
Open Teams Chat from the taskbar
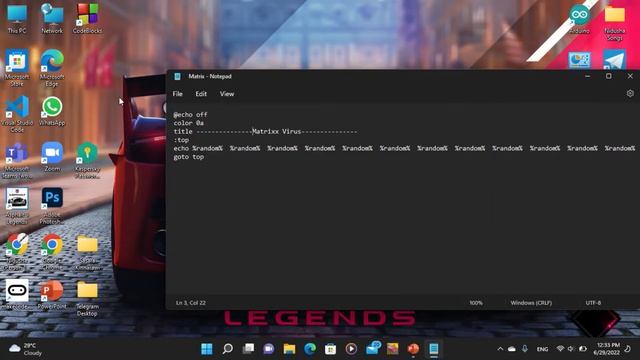tap(269, 349)
